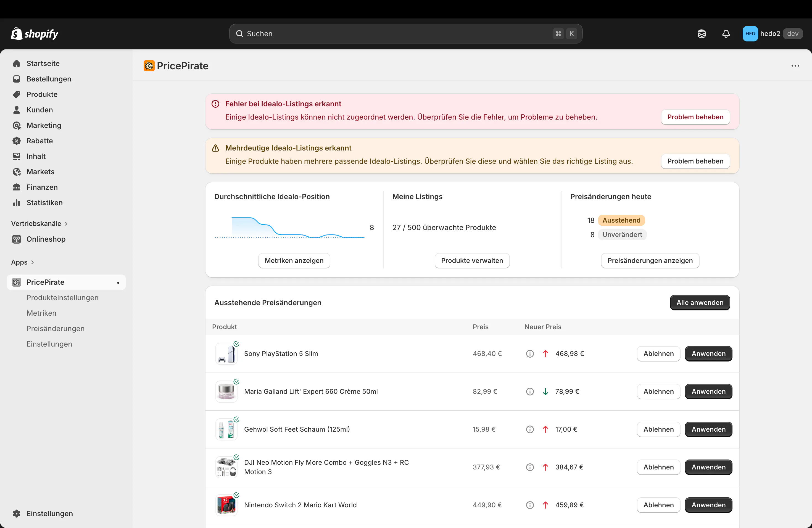Click the Produkte tag icon
Image resolution: width=812 pixels, height=528 pixels.
click(16, 94)
